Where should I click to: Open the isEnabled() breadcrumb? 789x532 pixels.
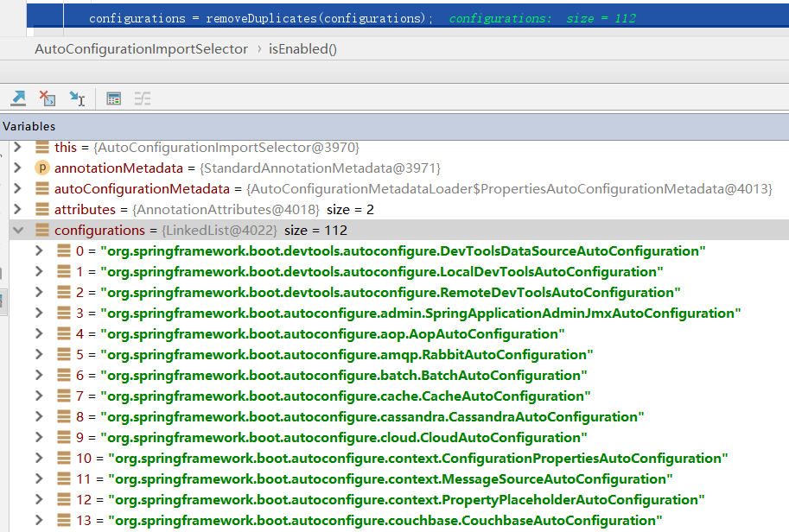[x=302, y=48]
